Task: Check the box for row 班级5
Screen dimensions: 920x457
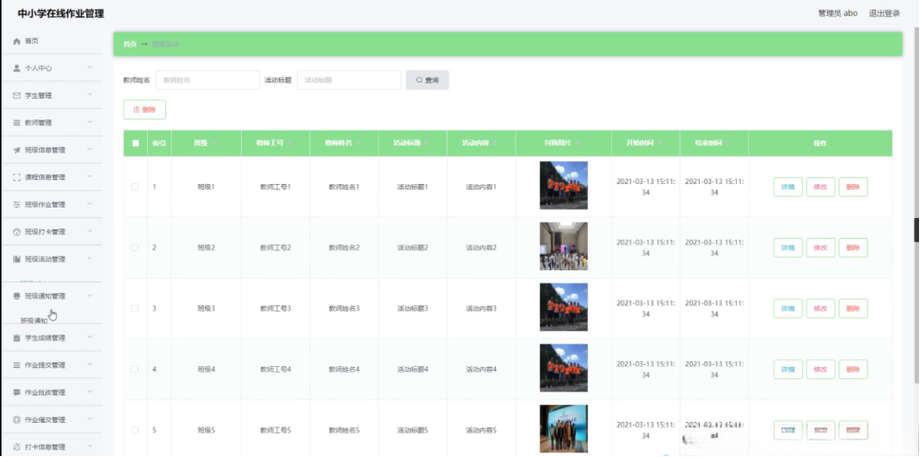Action: [135, 430]
